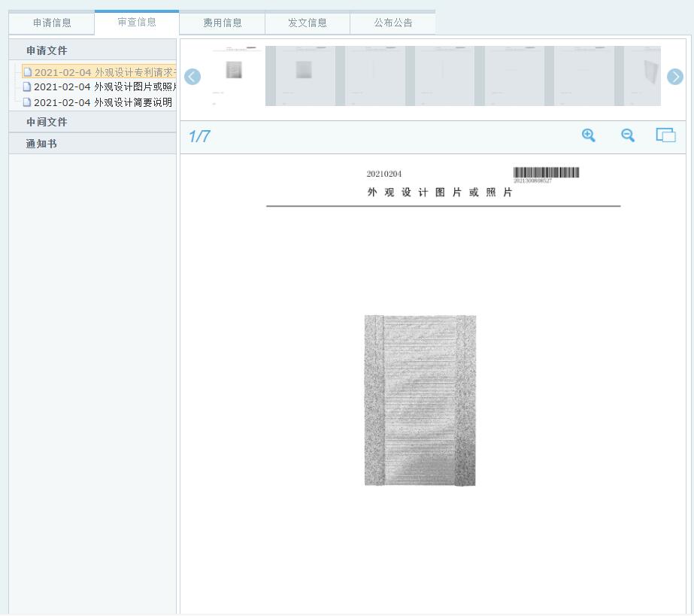Select the first page thumbnail
The width and height of the screenshot is (694, 616).
[x=234, y=76]
